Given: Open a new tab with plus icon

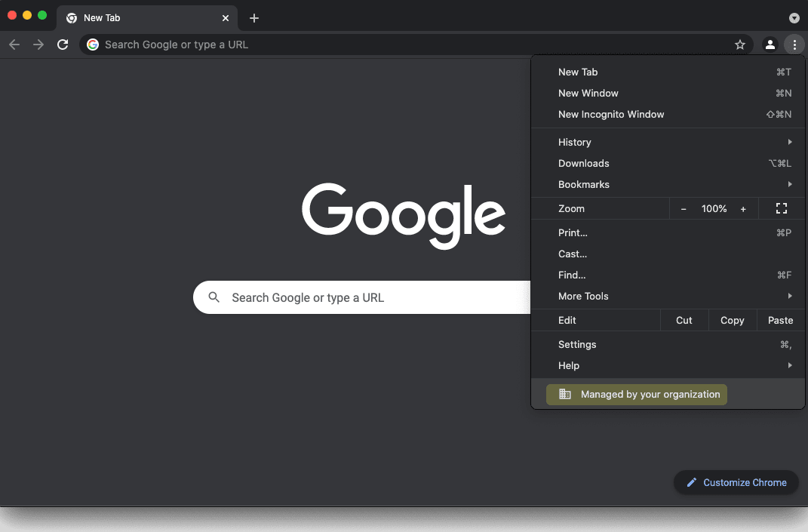Looking at the screenshot, I should click(254, 18).
